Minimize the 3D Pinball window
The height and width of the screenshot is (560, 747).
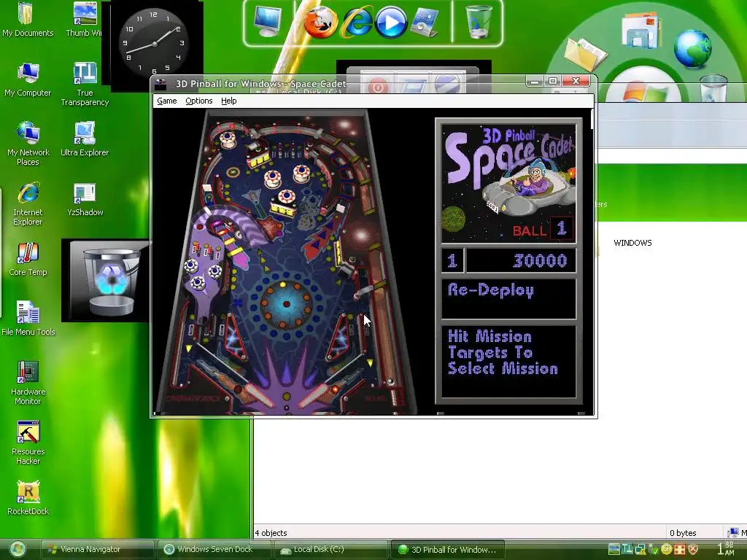coord(535,82)
